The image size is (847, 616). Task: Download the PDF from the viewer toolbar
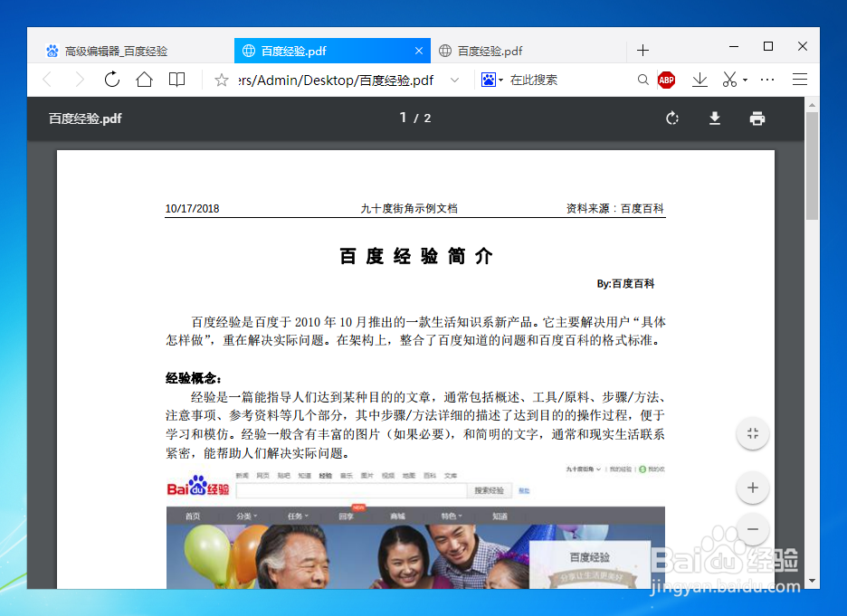point(715,118)
